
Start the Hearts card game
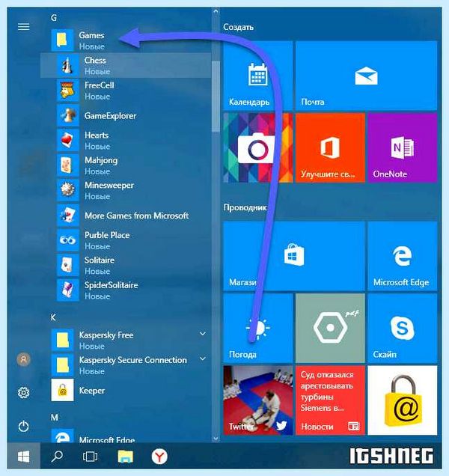click(x=126, y=141)
